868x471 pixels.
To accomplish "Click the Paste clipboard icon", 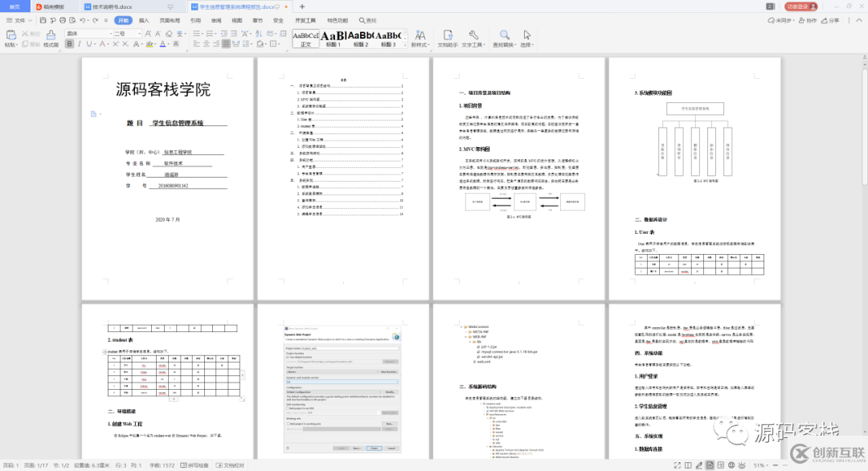I will click(x=11, y=35).
